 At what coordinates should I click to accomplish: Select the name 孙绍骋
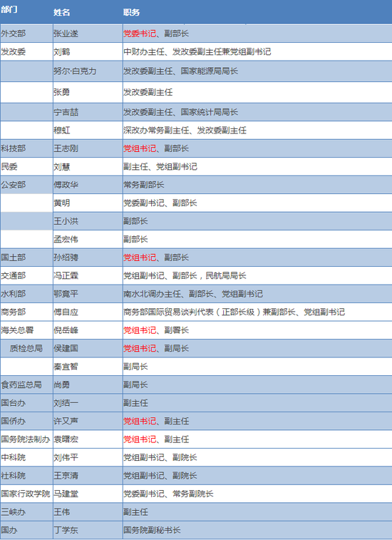point(66,258)
